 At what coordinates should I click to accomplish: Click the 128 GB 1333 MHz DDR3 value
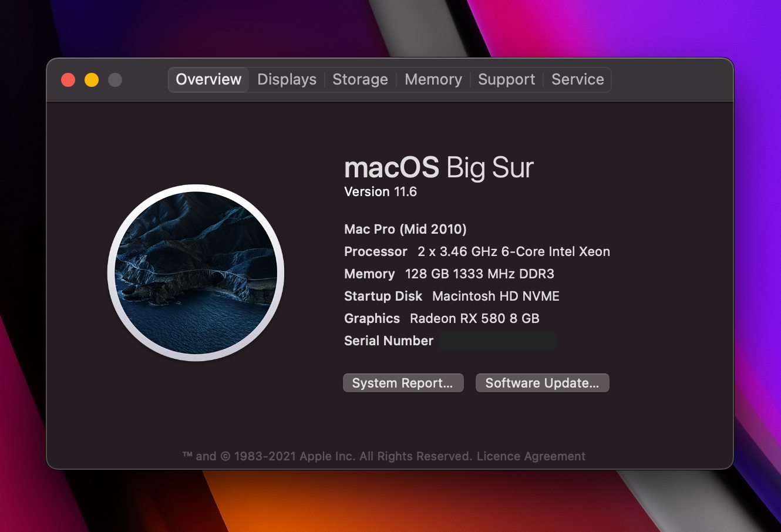point(480,274)
